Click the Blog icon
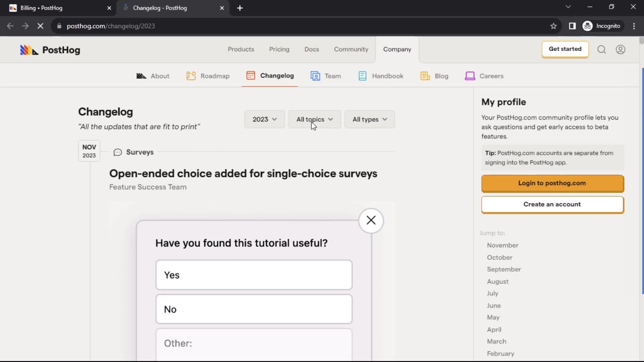This screenshot has width=644, height=362. [425, 76]
